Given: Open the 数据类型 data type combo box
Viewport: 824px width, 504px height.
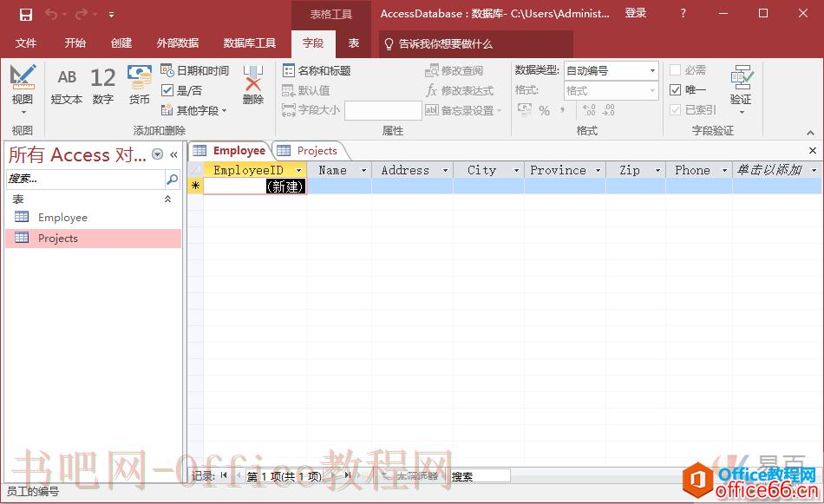Looking at the screenshot, I should click(x=611, y=70).
